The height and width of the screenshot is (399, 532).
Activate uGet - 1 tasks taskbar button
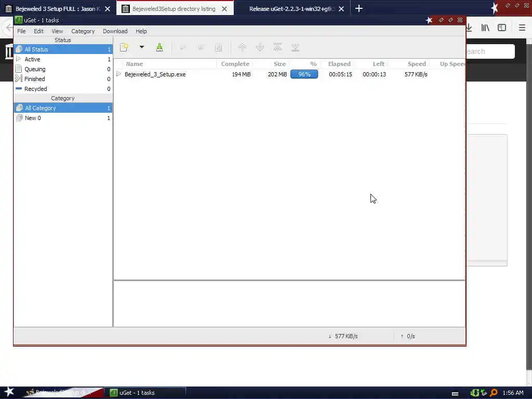tap(145, 393)
